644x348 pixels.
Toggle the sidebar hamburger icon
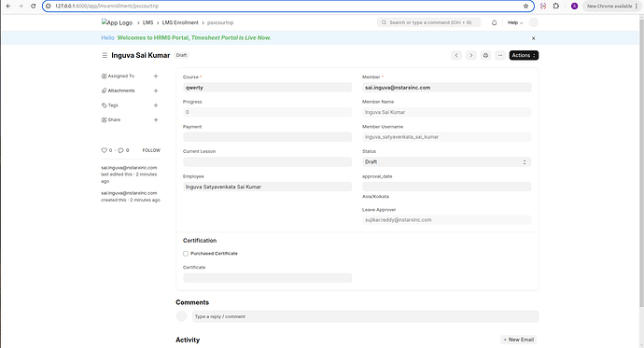click(105, 55)
